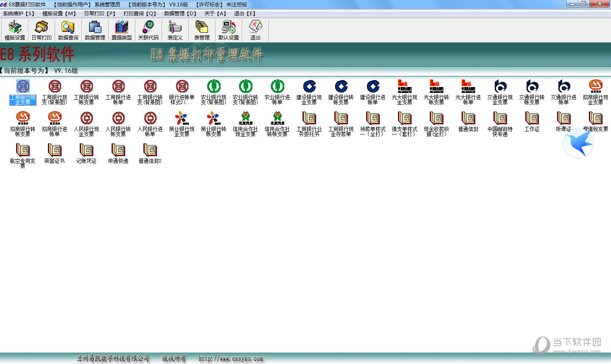Screen dimensions: 611x364
Task: Open 默认设置 from the toolbar
Action: [229, 30]
